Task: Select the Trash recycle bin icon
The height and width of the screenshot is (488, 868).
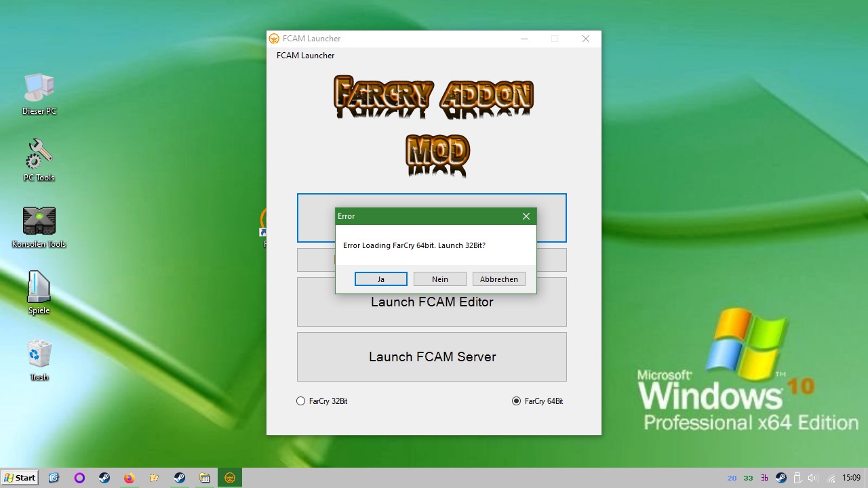Action: pyautogui.click(x=39, y=359)
